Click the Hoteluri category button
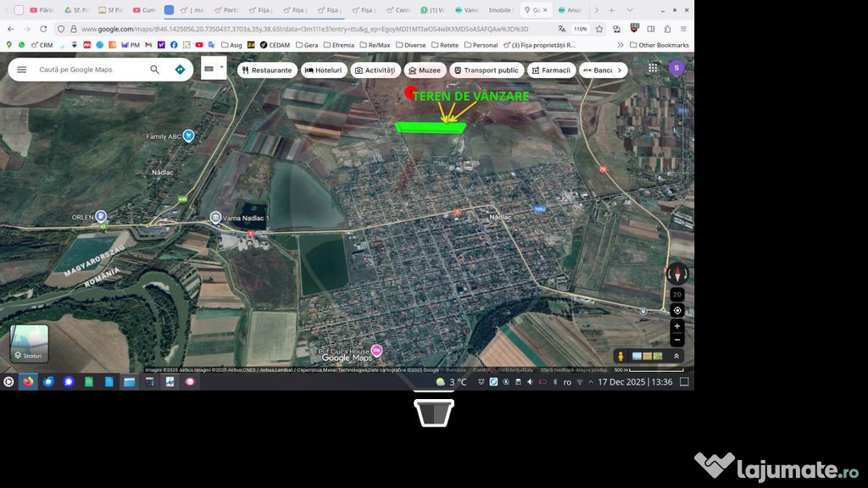The width and height of the screenshot is (868, 488). [324, 70]
